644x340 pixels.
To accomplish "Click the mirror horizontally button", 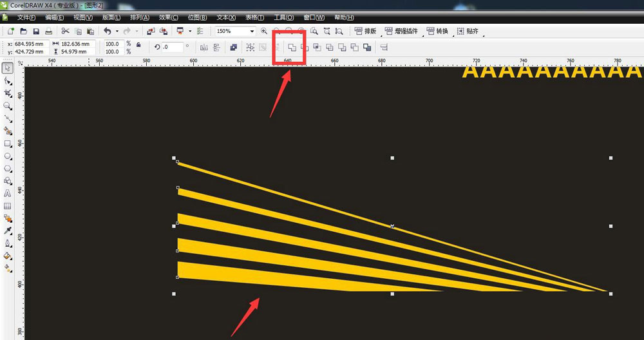I will click(204, 47).
